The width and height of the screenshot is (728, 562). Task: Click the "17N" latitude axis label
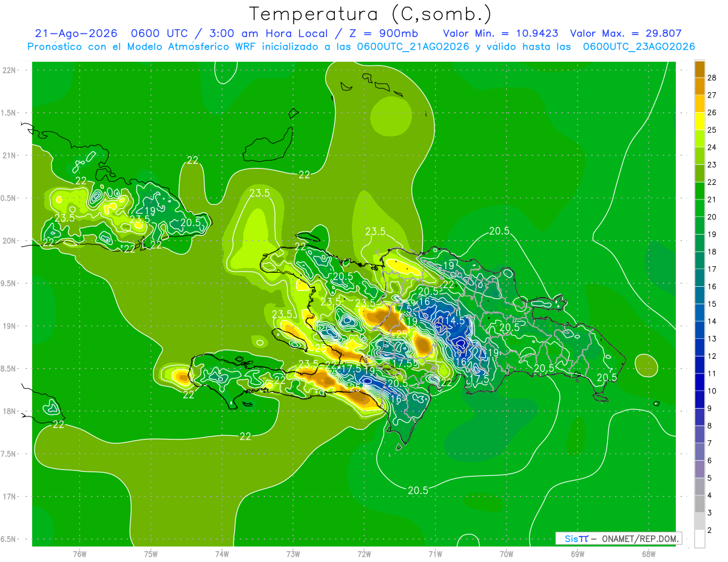[x=8, y=497]
